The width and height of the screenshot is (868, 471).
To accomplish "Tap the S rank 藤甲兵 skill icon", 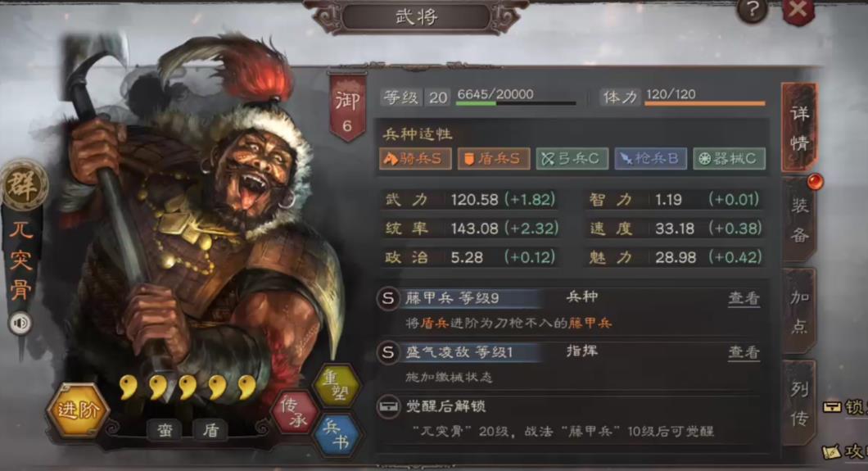I will [x=388, y=298].
